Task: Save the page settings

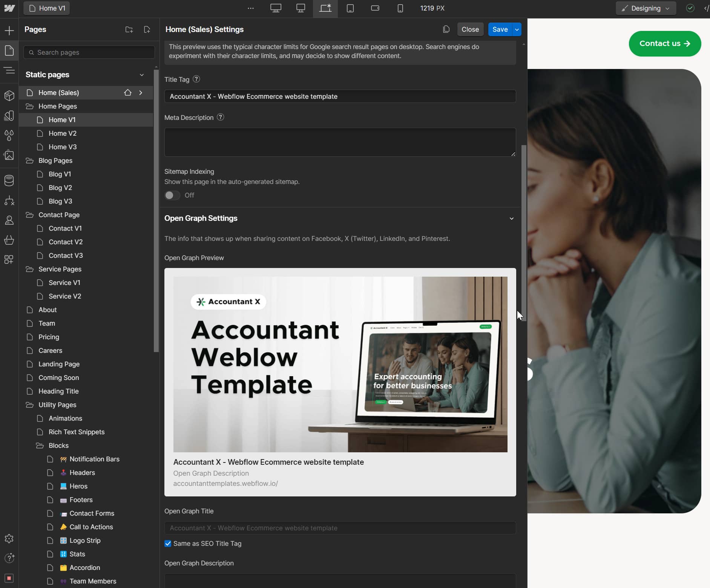Action: point(500,29)
